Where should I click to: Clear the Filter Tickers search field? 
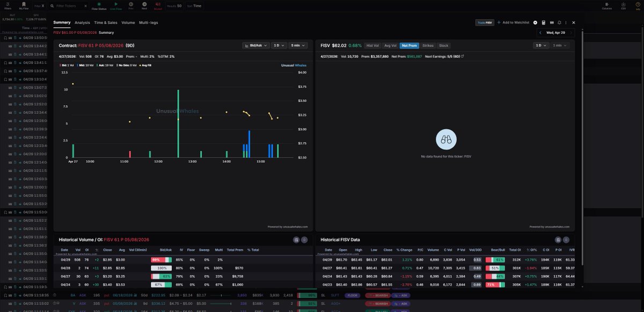coord(85,6)
